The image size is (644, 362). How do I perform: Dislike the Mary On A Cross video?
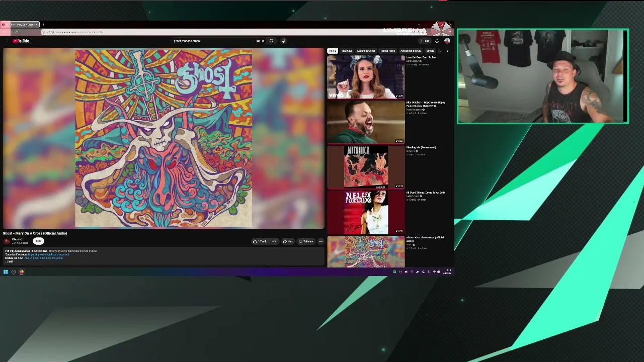274,241
